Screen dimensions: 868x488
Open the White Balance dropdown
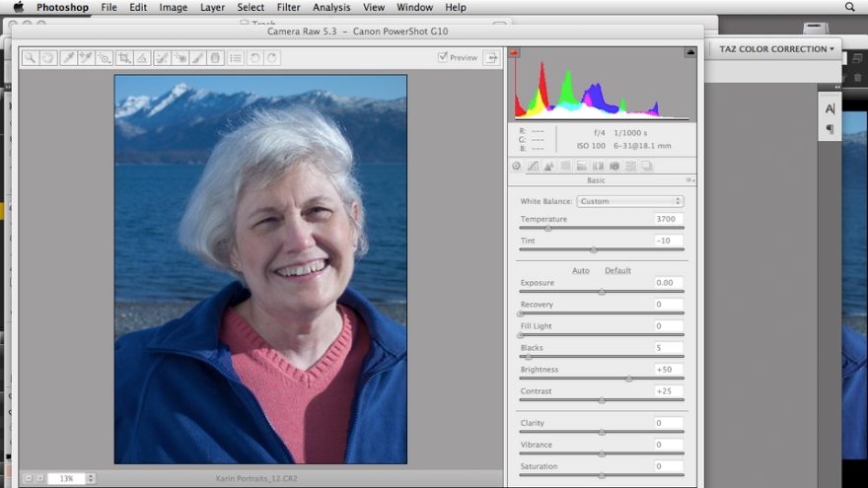(x=630, y=201)
